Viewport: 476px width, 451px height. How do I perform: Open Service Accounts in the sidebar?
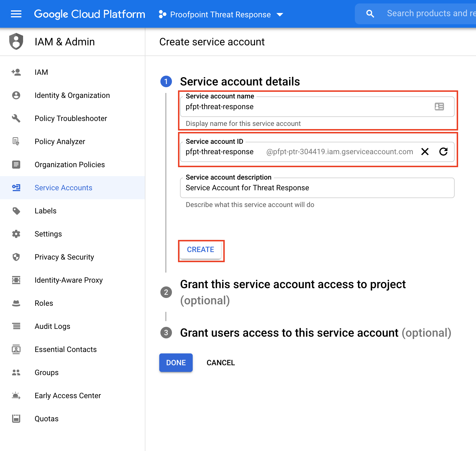[63, 188]
